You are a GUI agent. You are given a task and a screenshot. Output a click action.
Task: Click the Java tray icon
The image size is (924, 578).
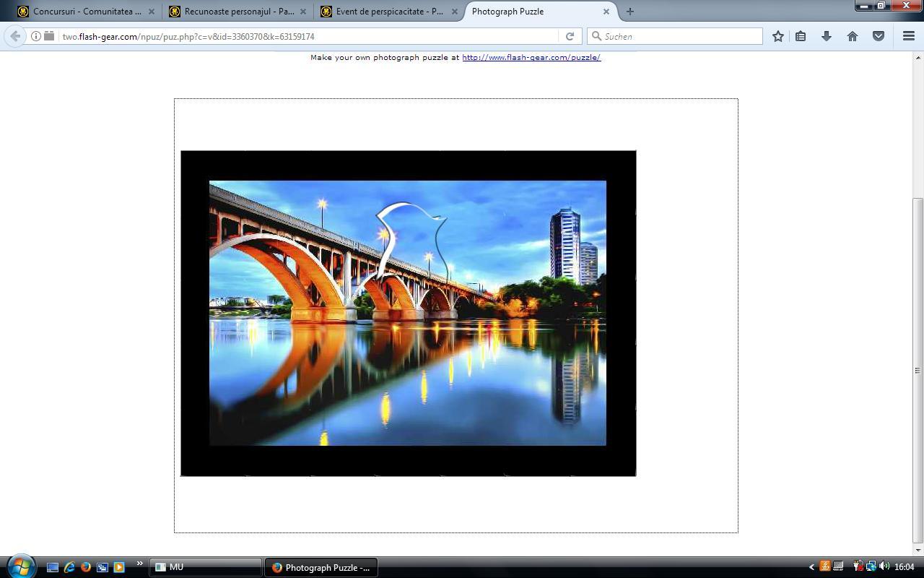pos(825,566)
